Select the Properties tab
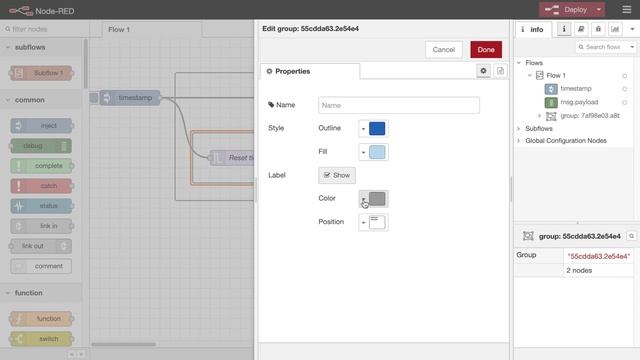 pos(310,71)
